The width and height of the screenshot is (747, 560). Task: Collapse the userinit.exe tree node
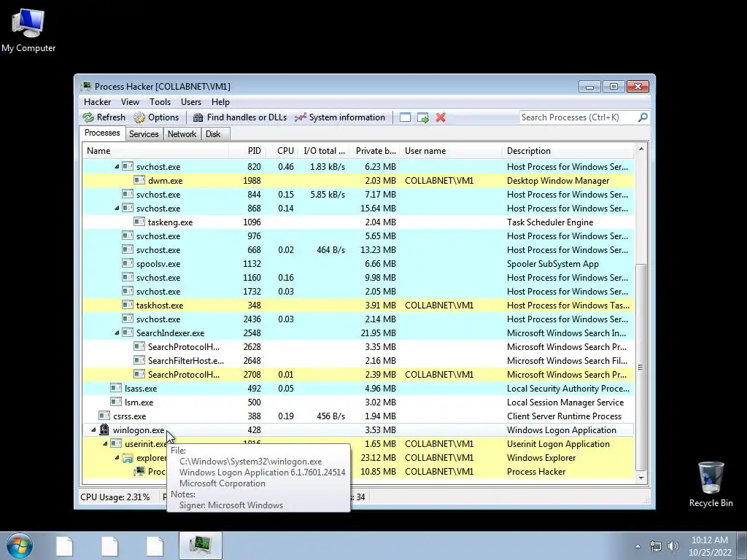tap(105, 444)
